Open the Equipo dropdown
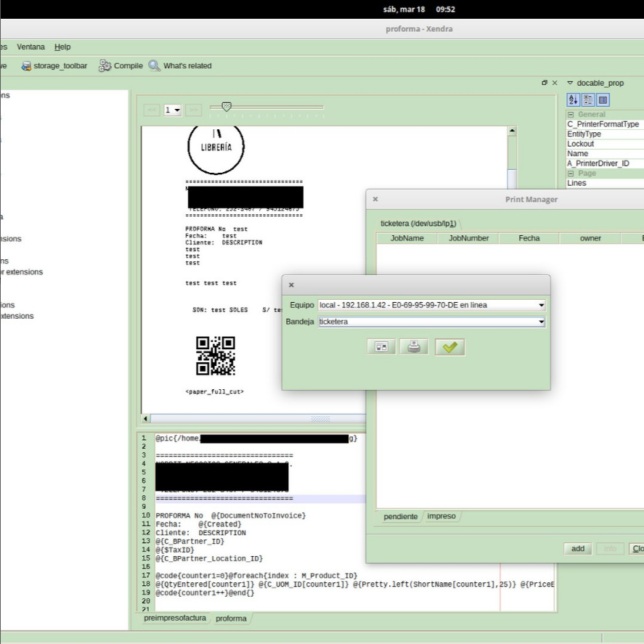Viewport: 644px width, 644px height. tap(541, 305)
